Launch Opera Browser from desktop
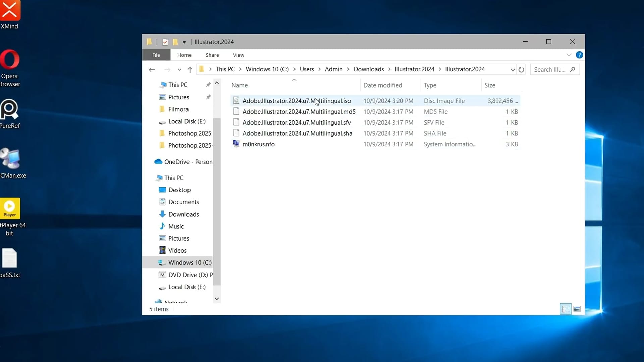 (10, 69)
